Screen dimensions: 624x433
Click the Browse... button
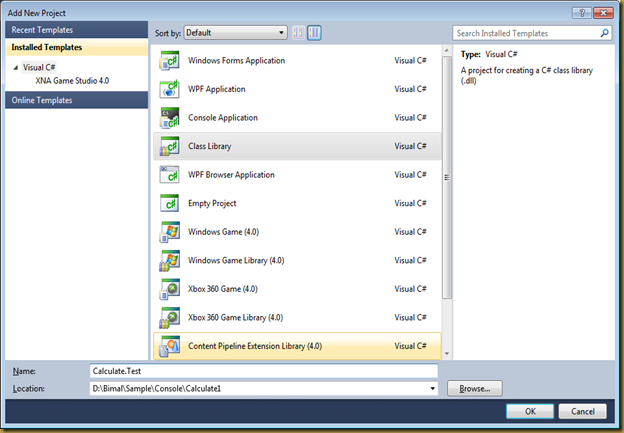(475, 388)
